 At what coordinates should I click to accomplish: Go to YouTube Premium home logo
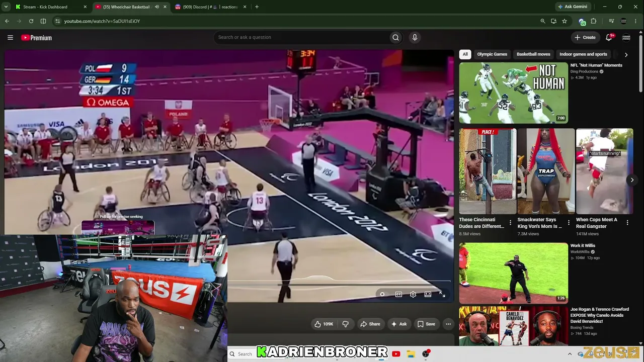point(36,38)
